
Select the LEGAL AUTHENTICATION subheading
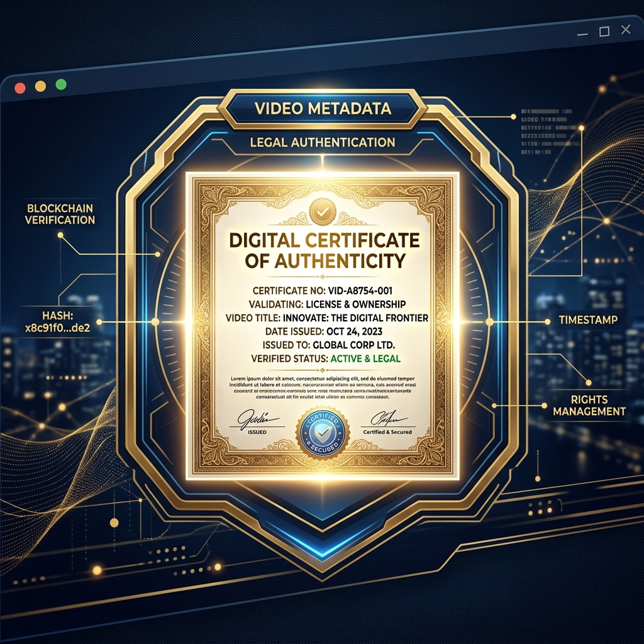point(323,143)
